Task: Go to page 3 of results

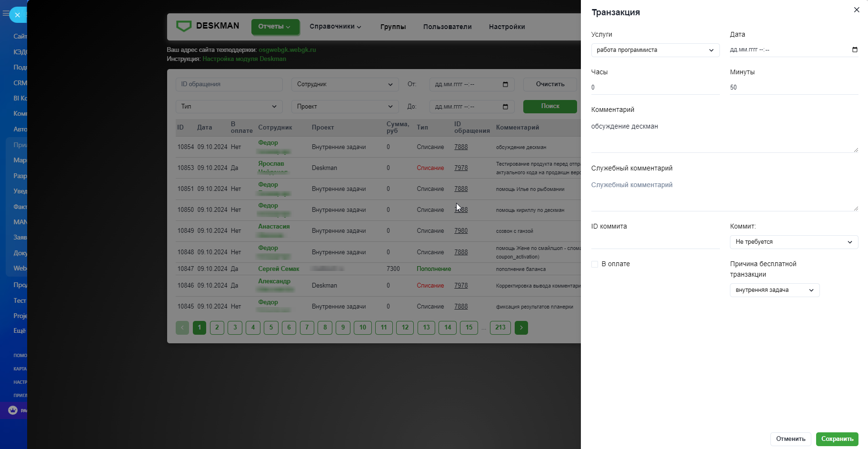Action: pyautogui.click(x=235, y=328)
